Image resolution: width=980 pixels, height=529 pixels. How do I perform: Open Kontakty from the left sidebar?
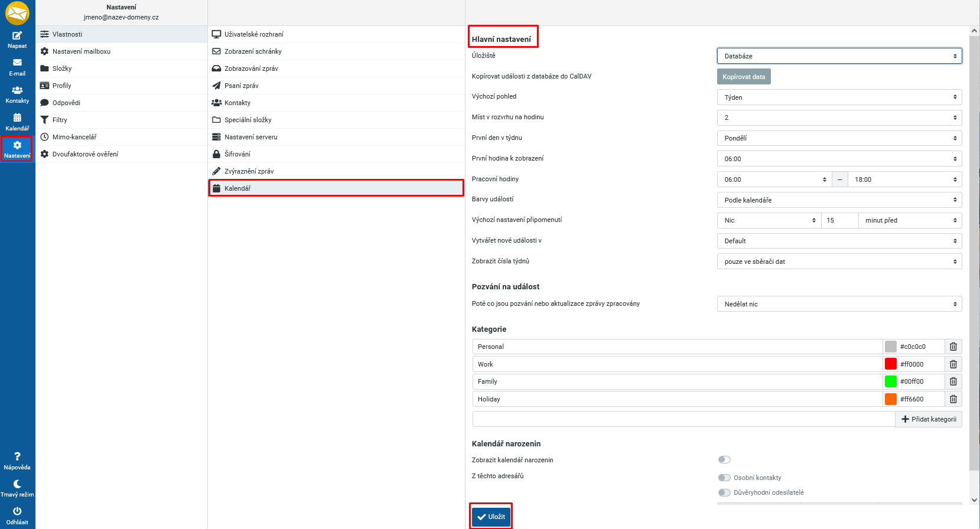click(17, 94)
